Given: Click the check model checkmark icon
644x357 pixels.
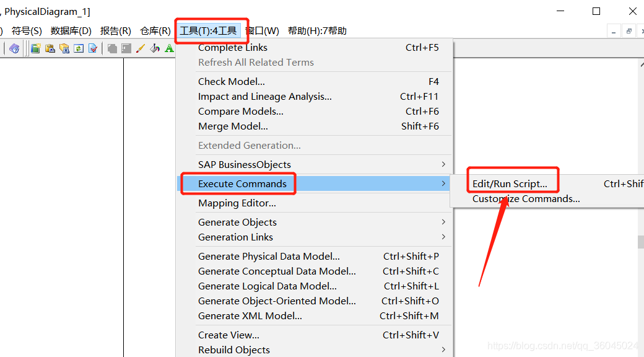Looking at the screenshot, I should [x=94, y=48].
